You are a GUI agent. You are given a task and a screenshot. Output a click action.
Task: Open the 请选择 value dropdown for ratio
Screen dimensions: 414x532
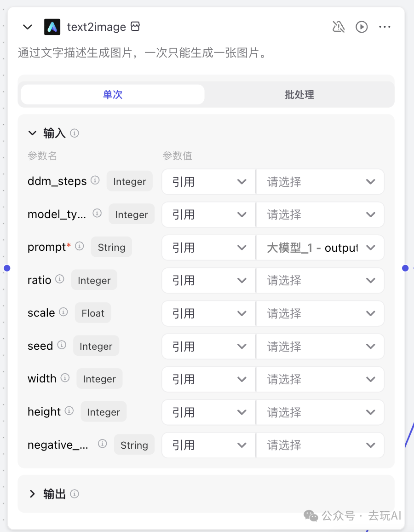click(320, 281)
